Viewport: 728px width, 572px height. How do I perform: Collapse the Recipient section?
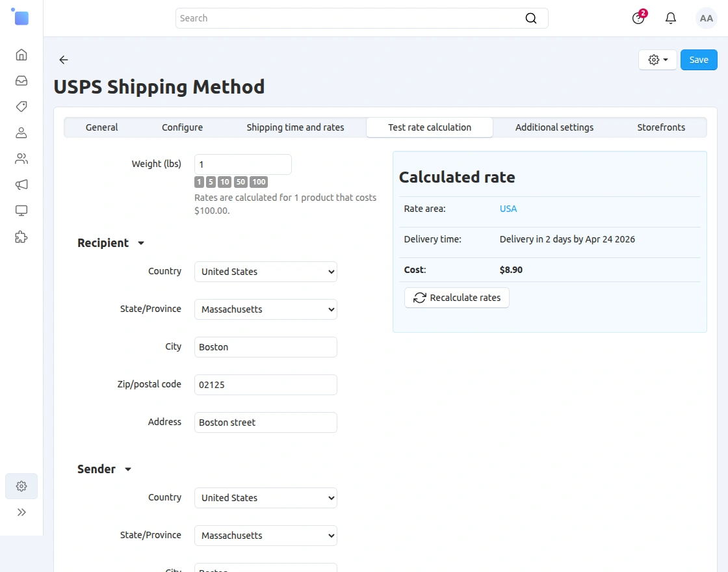[x=111, y=243]
